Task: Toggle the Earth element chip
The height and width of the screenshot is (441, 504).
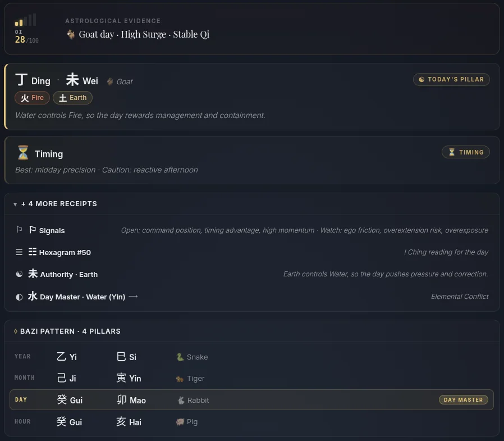Action: (x=72, y=98)
